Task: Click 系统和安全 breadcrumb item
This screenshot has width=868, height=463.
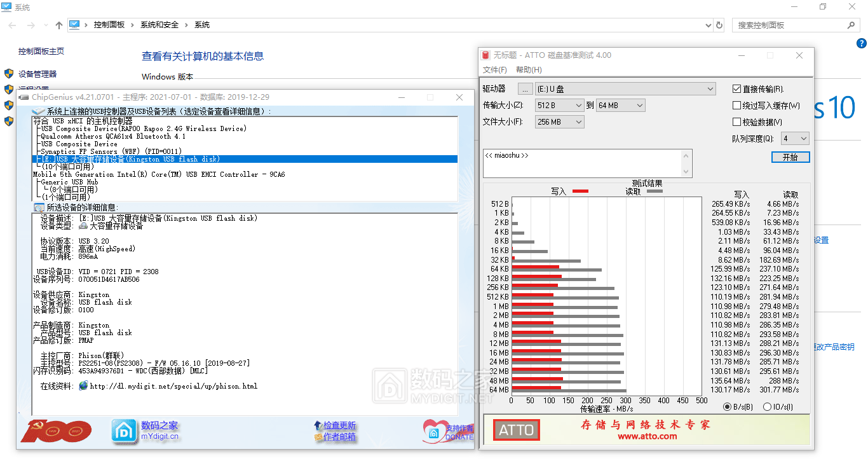Action: [x=159, y=25]
